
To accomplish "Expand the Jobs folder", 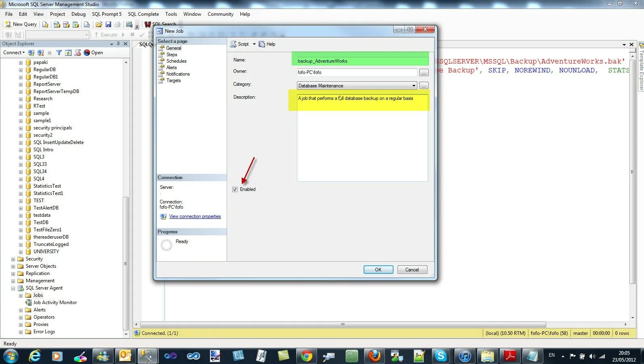I will click(x=21, y=296).
